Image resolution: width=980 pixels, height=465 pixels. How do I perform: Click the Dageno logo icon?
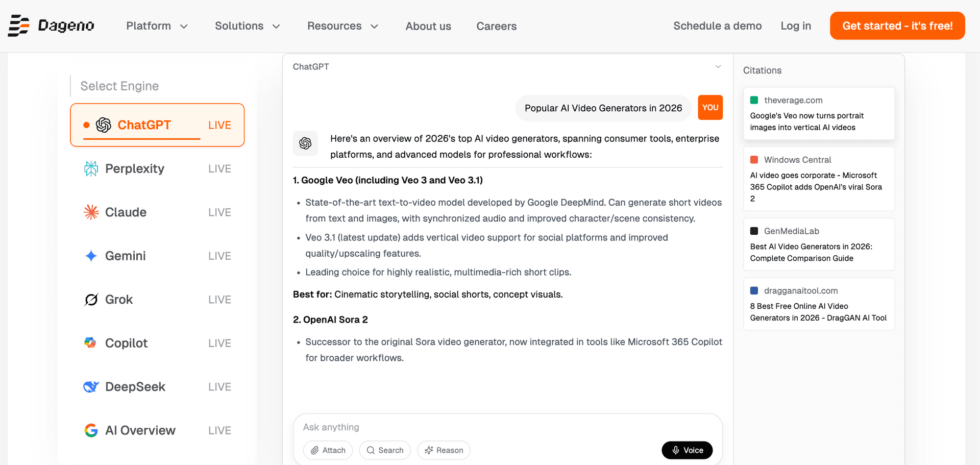tap(19, 26)
